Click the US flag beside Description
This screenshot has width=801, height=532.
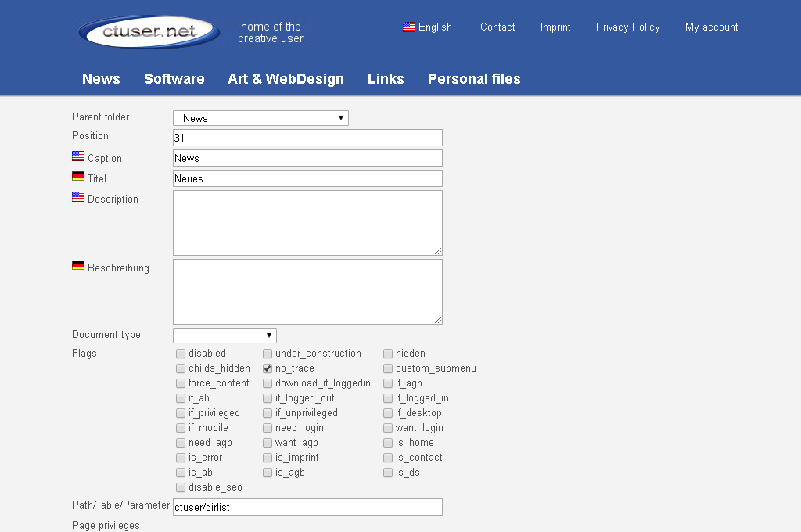point(78,198)
